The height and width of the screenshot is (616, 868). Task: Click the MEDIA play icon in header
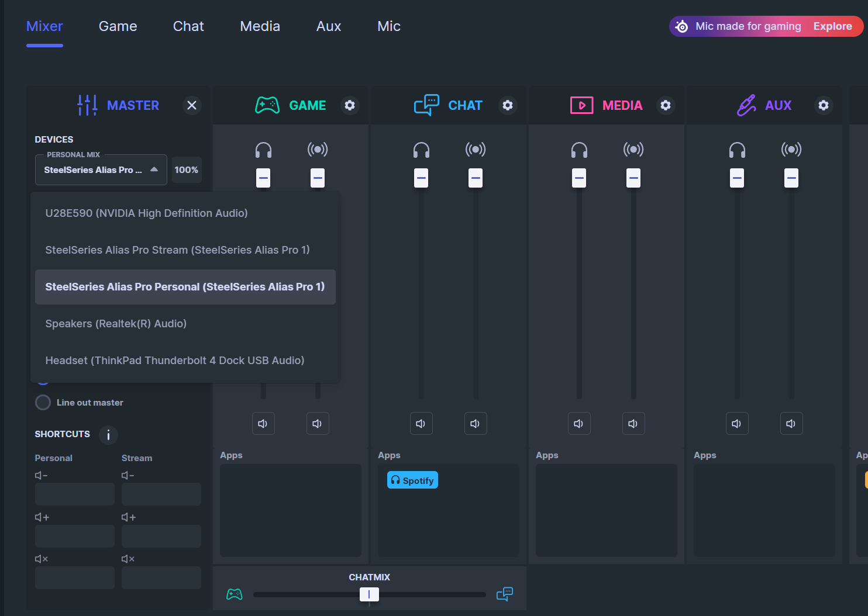tap(582, 105)
